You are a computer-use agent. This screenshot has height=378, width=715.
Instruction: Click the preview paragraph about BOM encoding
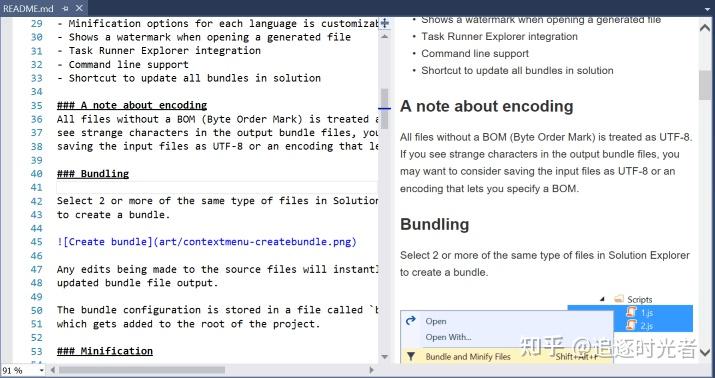[546, 163]
